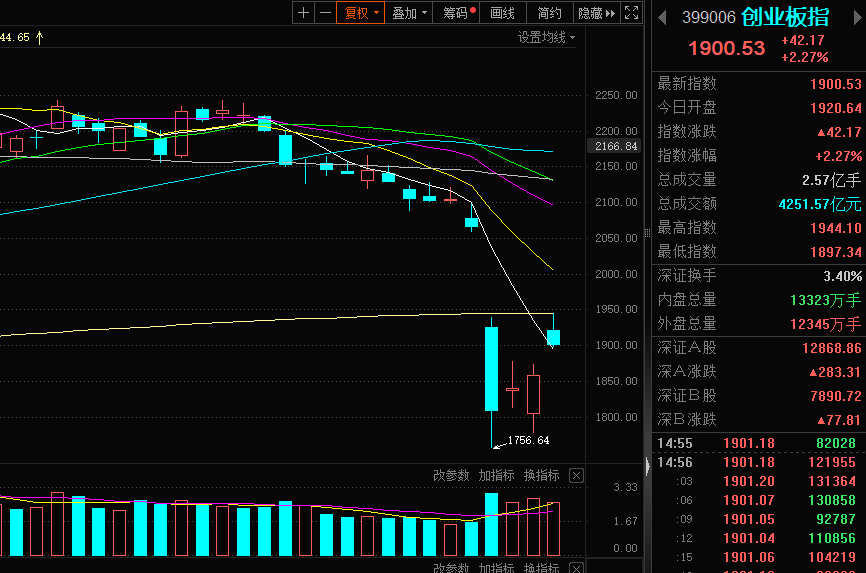Toggle the 简约 simple view mode
The image size is (866, 573).
pyautogui.click(x=549, y=13)
